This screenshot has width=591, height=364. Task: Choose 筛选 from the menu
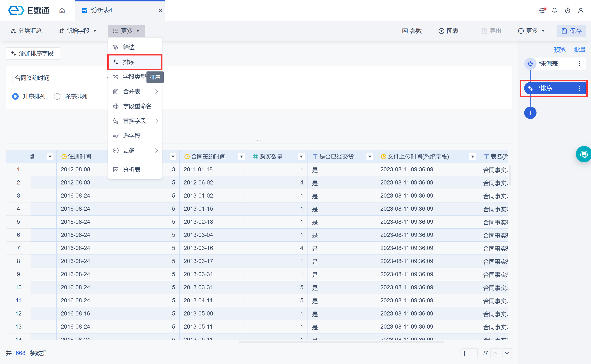pyautogui.click(x=129, y=47)
